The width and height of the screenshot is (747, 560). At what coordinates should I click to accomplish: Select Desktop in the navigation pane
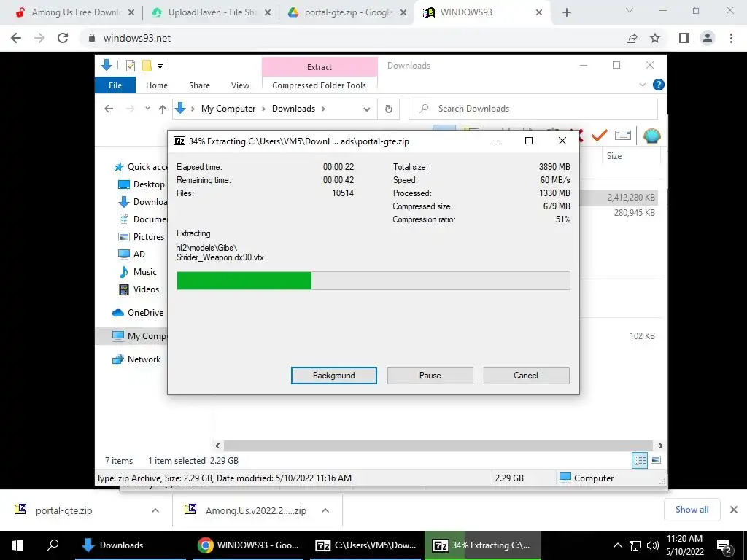141,184
